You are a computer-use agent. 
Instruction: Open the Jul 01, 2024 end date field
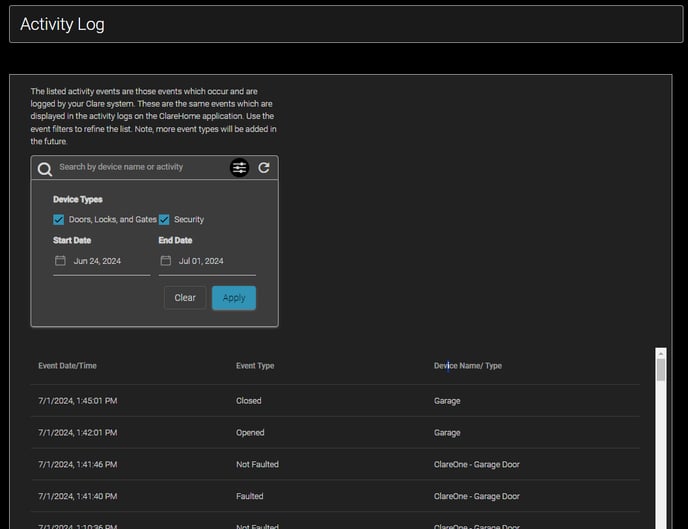[207, 261]
